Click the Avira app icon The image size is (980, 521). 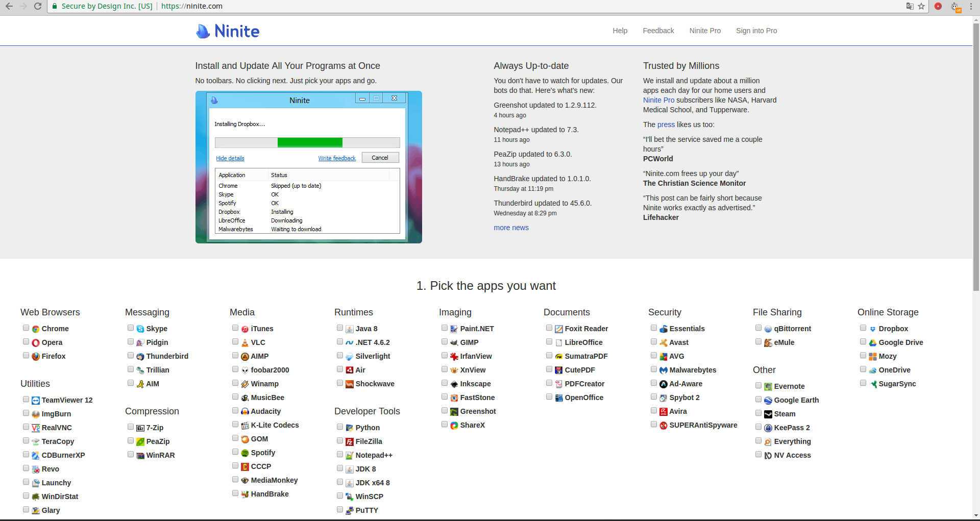(664, 412)
